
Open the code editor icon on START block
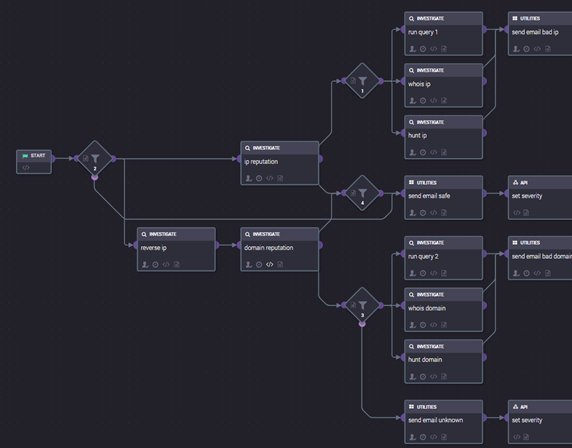(26, 167)
